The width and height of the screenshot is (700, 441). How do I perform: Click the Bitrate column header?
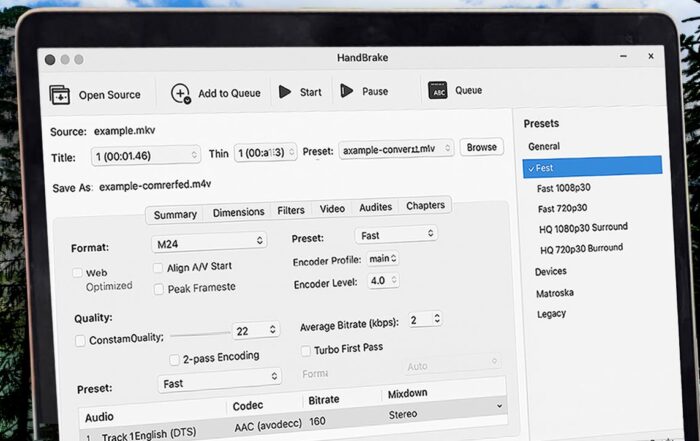click(324, 400)
